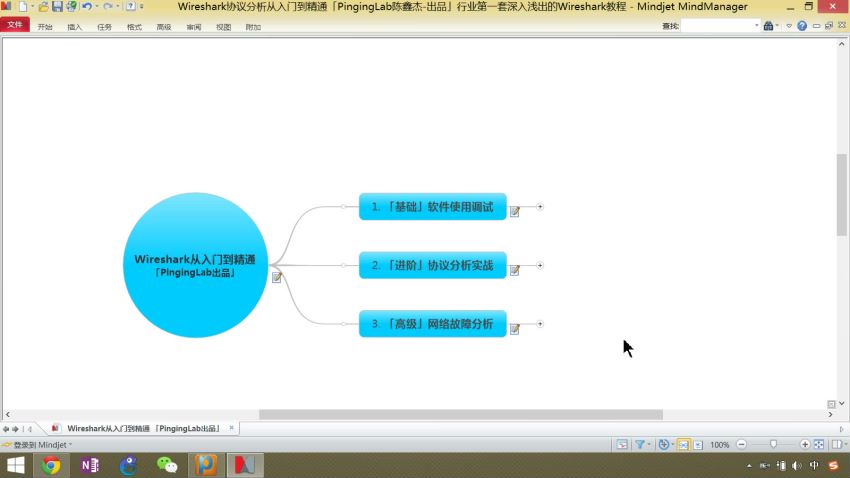This screenshot has height=478, width=850.
Task: Switch to the 视图 ribbon tab
Action: 223,27
